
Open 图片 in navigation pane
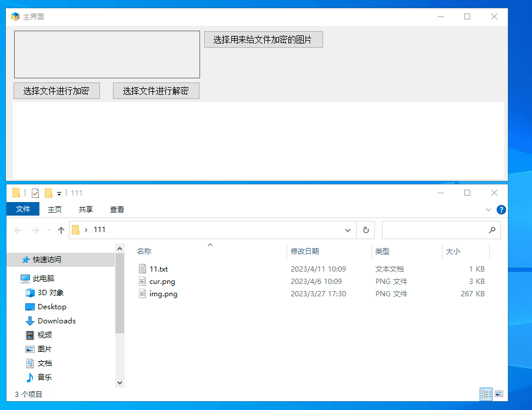tap(45, 349)
